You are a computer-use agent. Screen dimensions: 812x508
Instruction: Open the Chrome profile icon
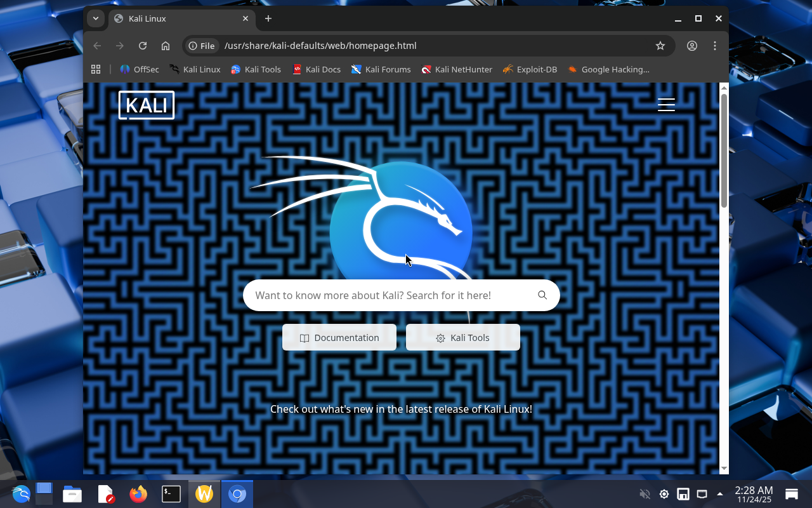pyautogui.click(x=692, y=46)
